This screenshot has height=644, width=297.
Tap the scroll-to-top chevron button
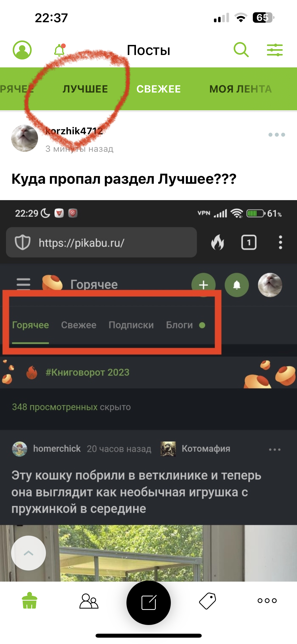pos(29,553)
